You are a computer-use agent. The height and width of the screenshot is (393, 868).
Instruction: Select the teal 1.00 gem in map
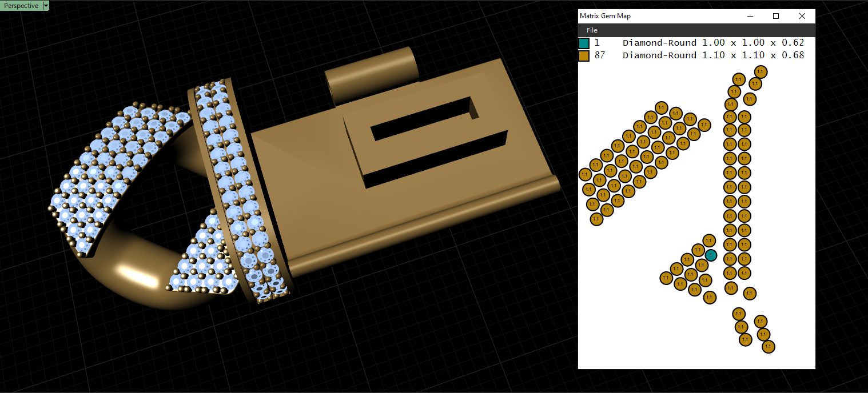click(711, 255)
